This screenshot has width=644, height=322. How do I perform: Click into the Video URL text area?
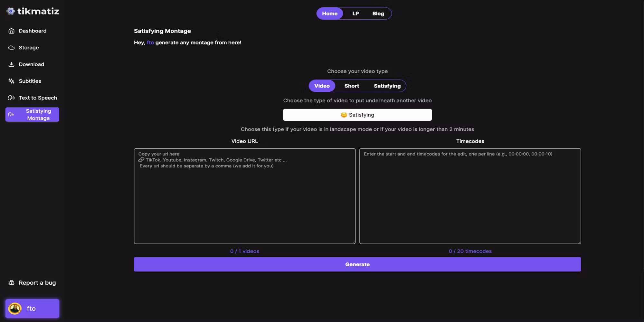(x=244, y=200)
